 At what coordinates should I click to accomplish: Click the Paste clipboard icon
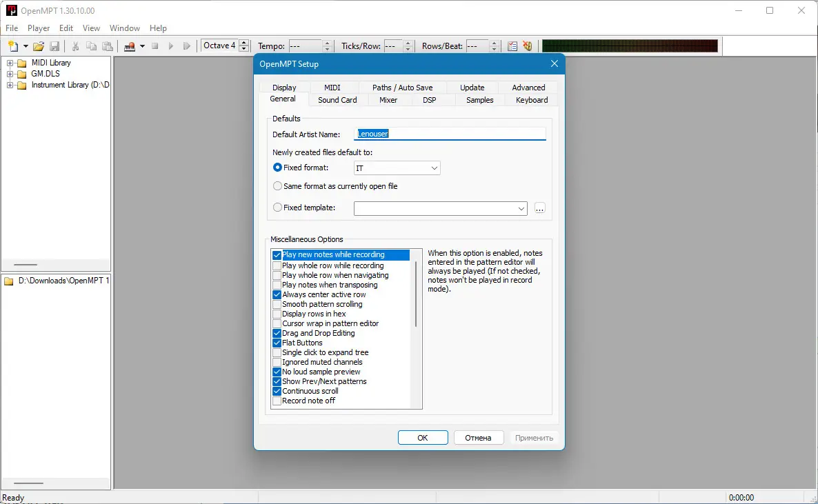(108, 46)
